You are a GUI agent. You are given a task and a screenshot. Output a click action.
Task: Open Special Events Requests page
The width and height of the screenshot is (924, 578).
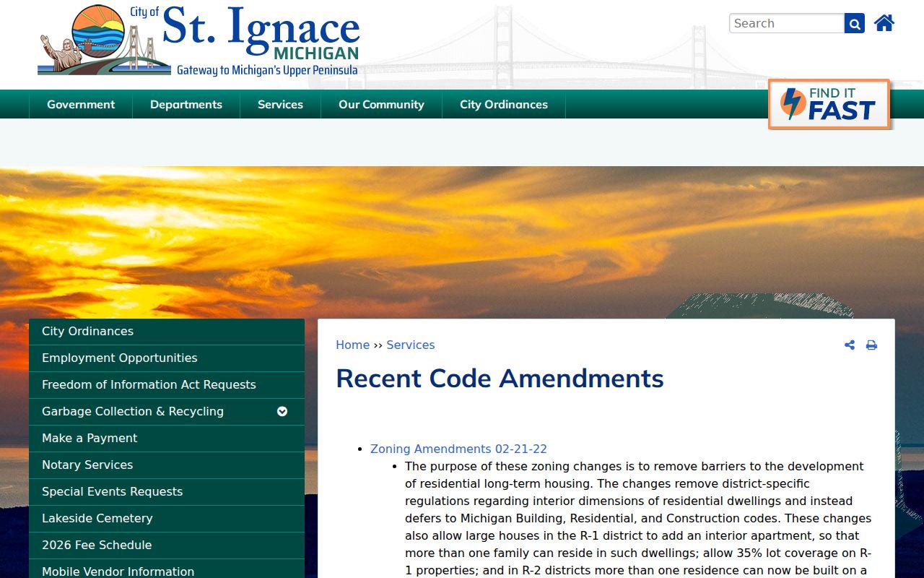(167, 492)
